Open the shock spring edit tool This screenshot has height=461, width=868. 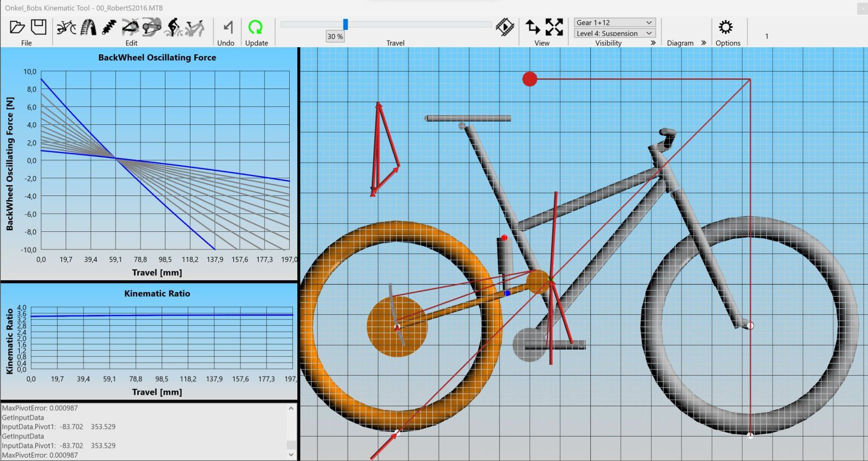[x=109, y=27]
